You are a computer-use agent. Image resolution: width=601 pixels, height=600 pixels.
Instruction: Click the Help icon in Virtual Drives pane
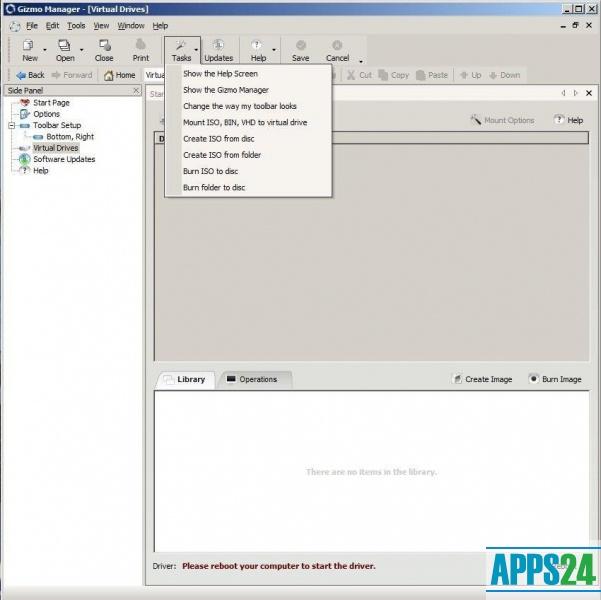pyautogui.click(x=558, y=120)
